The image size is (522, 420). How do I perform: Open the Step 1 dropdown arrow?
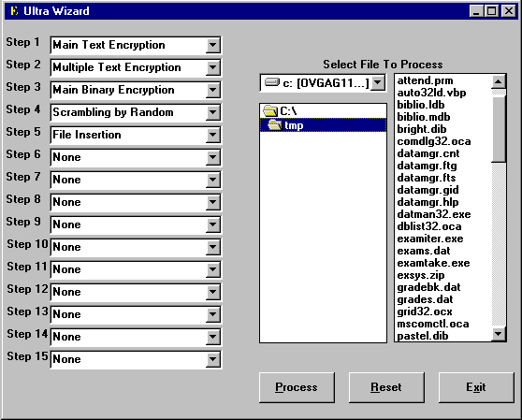coord(212,45)
